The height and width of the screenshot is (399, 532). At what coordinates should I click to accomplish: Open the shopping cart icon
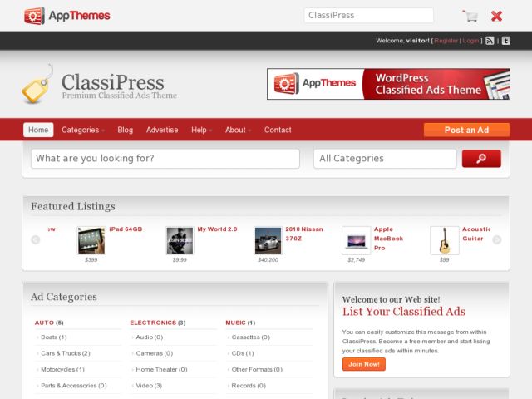[x=470, y=16]
